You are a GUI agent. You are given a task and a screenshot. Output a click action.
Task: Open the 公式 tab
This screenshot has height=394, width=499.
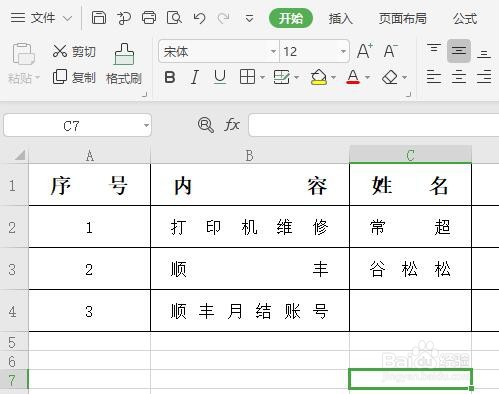(x=465, y=18)
